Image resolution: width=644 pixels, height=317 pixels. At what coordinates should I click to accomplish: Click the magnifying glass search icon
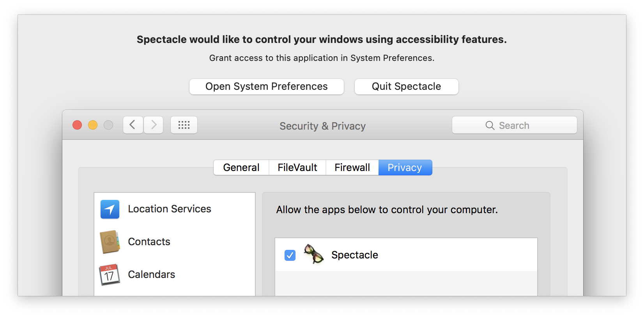490,125
